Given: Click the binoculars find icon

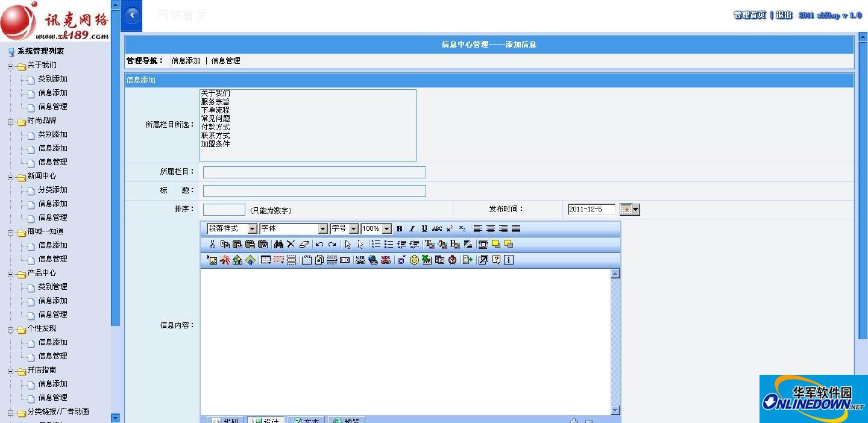Looking at the screenshot, I should [x=278, y=245].
